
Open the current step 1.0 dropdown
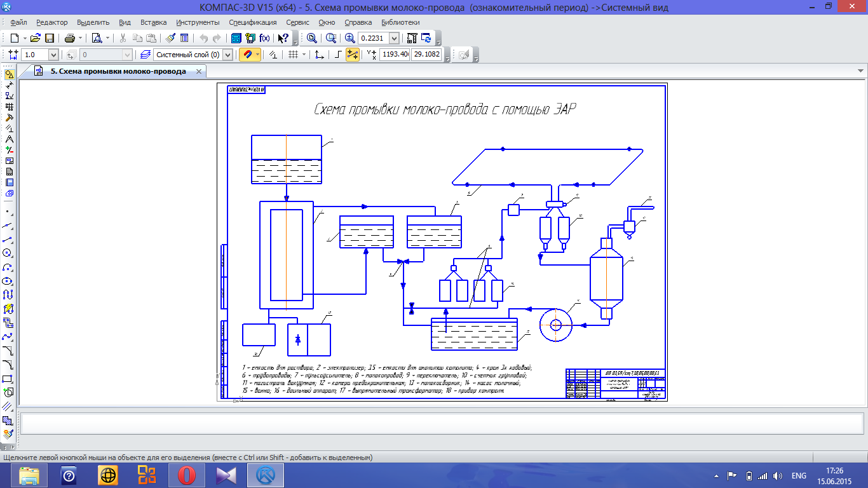click(53, 55)
